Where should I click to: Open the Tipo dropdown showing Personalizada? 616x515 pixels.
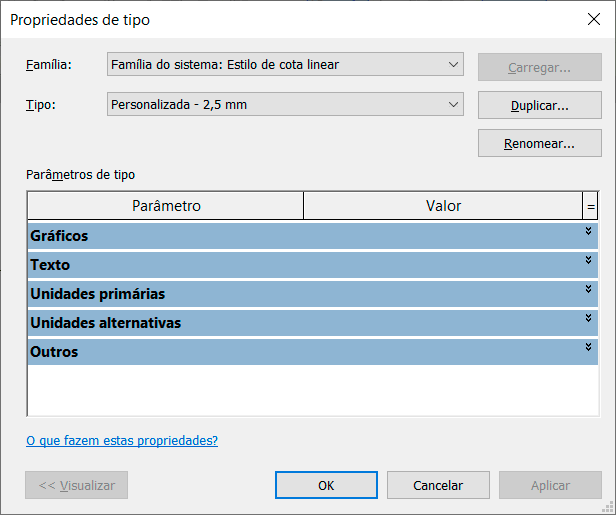[x=285, y=104]
